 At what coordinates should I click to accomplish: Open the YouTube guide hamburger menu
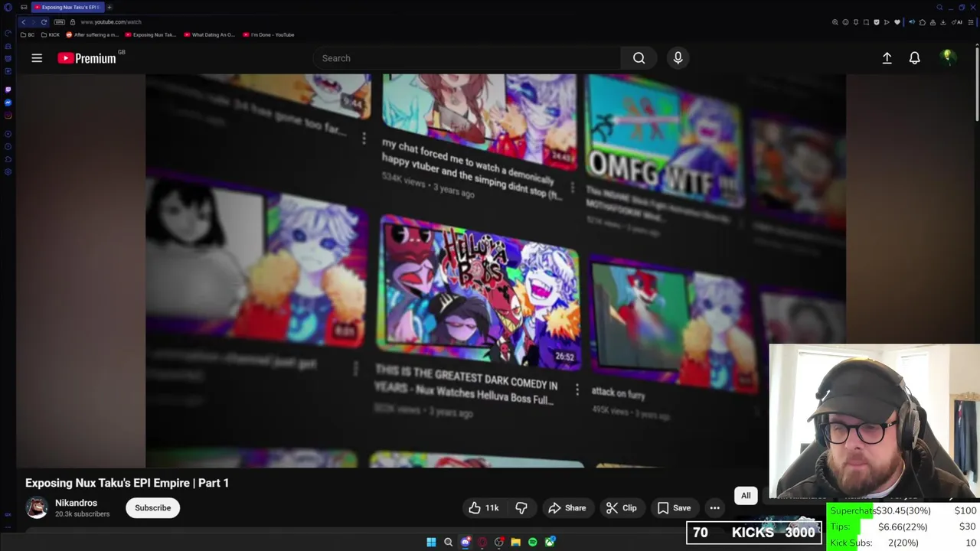(x=37, y=58)
